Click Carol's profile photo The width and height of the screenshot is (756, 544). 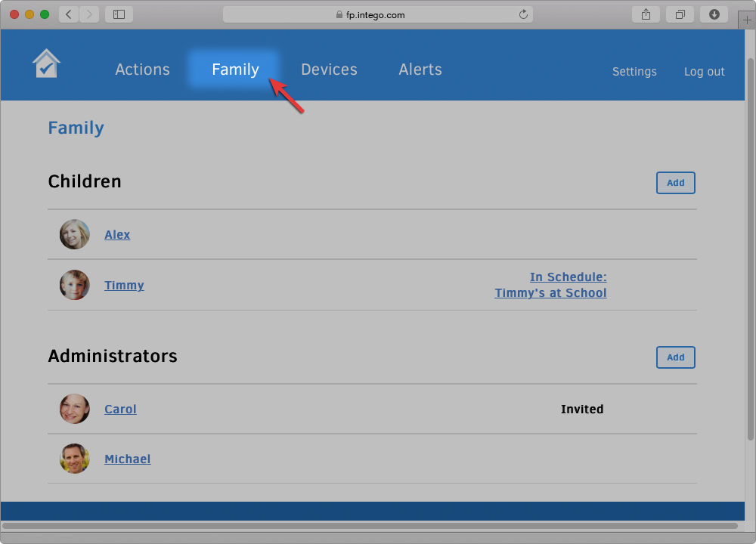coord(75,409)
